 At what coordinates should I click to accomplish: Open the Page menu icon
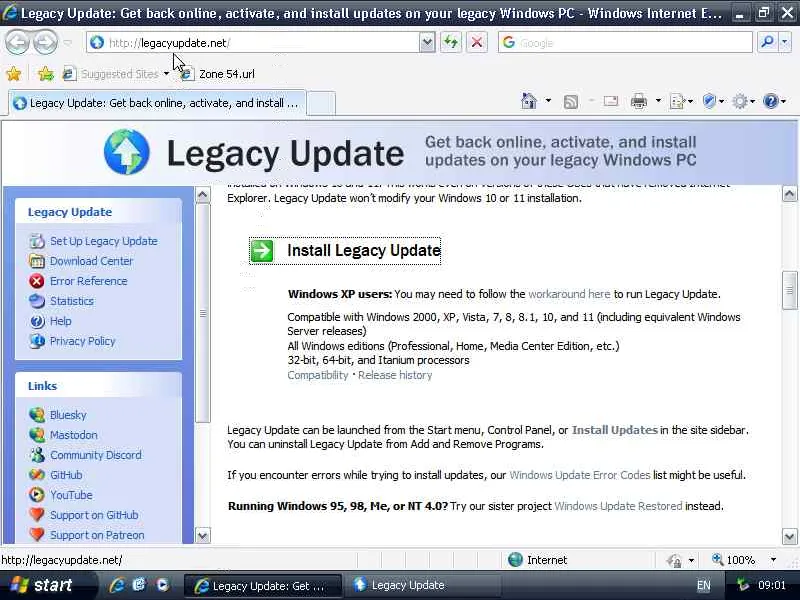(678, 102)
